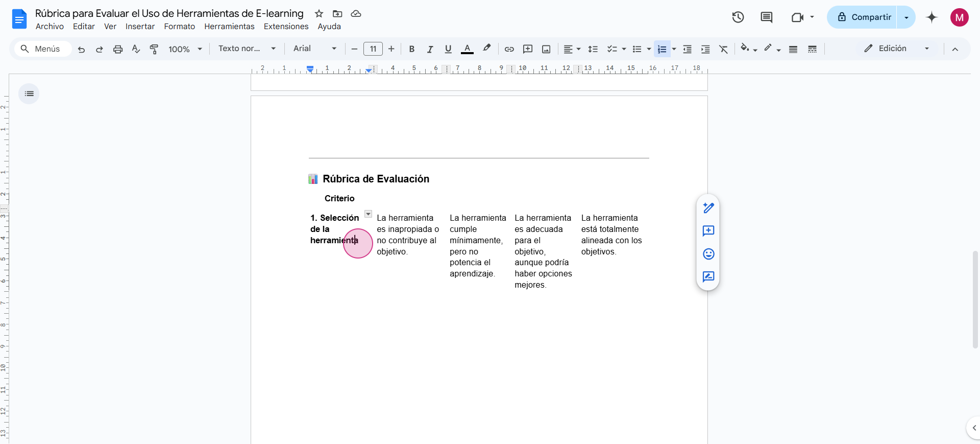This screenshot has height=444, width=980.
Task: Open the account avatar M
Action: tap(960, 17)
